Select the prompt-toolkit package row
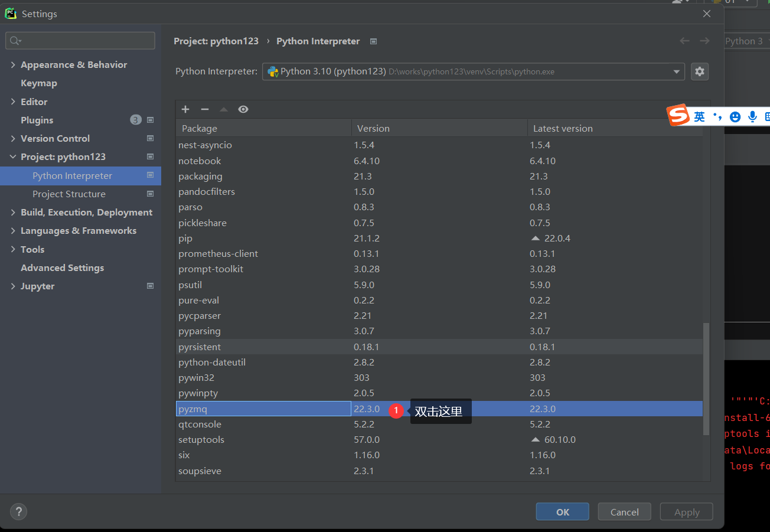 [439, 269]
